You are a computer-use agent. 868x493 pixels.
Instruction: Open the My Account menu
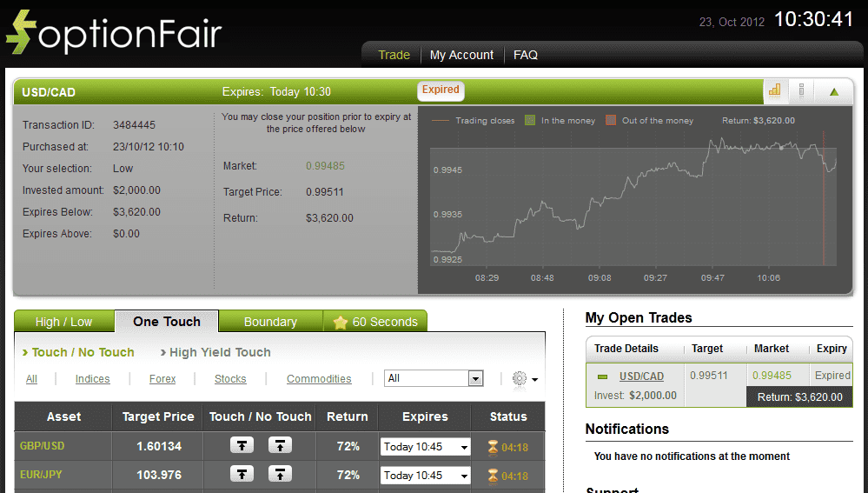pos(461,55)
